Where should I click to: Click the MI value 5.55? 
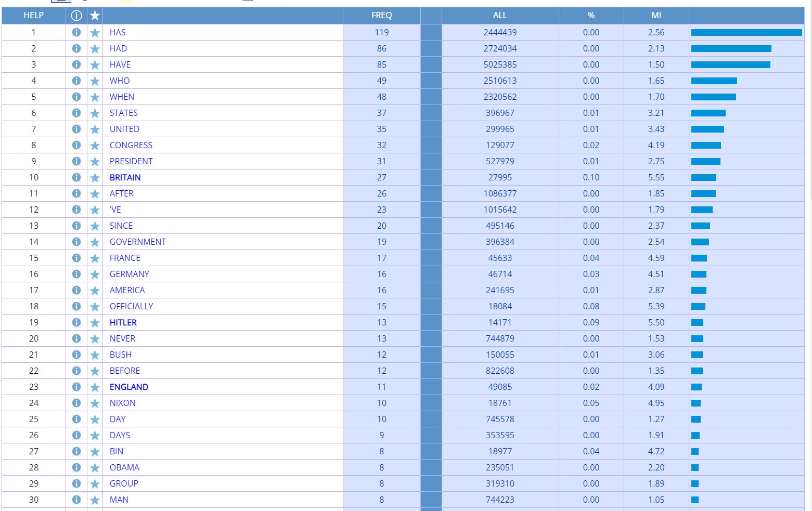(656, 177)
